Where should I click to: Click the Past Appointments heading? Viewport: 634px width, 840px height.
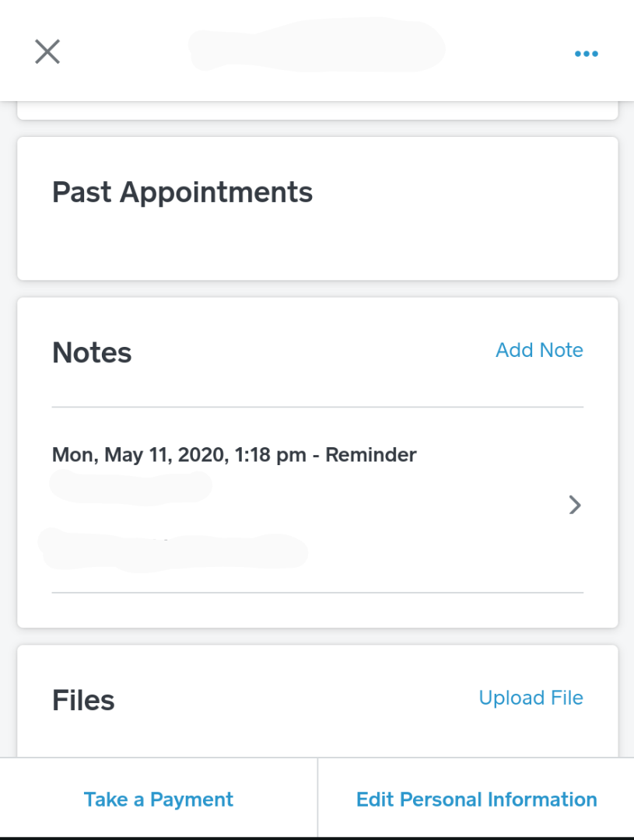(x=182, y=192)
